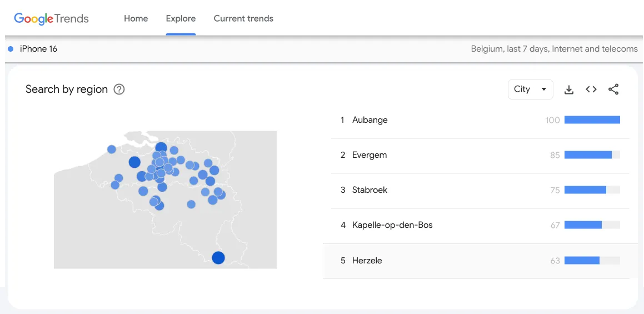Go to Current trends tab
The height and width of the screenshot is (314, 644).
pos(243,18)
